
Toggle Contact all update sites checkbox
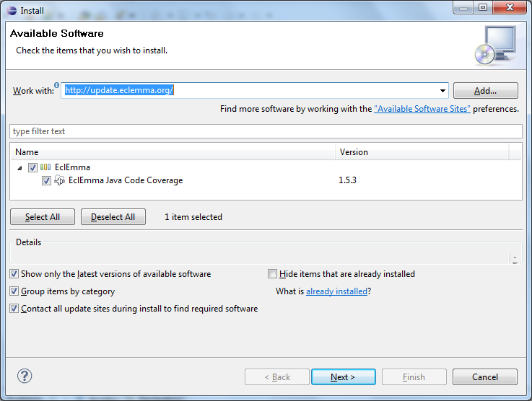tap(14, 309)
